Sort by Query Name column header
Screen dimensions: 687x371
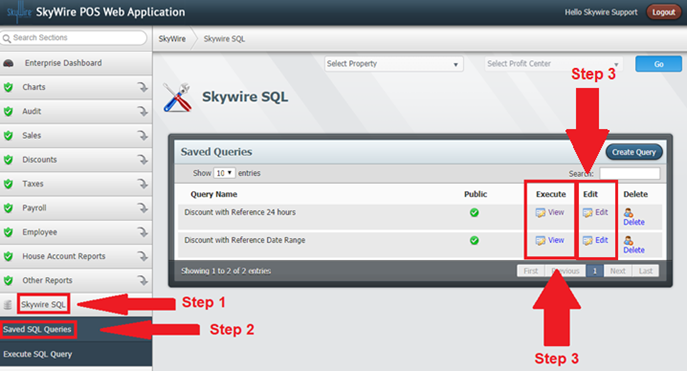click(x=214, y=194)
